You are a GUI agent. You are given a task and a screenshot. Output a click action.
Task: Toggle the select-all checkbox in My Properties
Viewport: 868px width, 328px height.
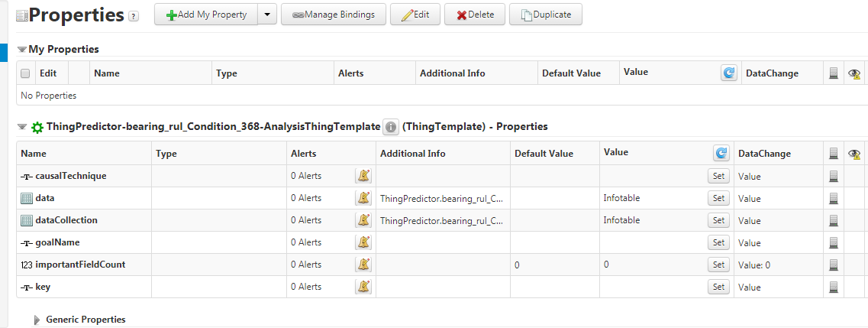[x=25, y=73]
